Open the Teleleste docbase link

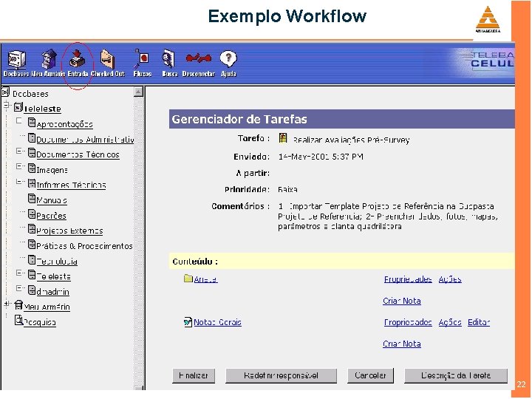tap(42, 109)
